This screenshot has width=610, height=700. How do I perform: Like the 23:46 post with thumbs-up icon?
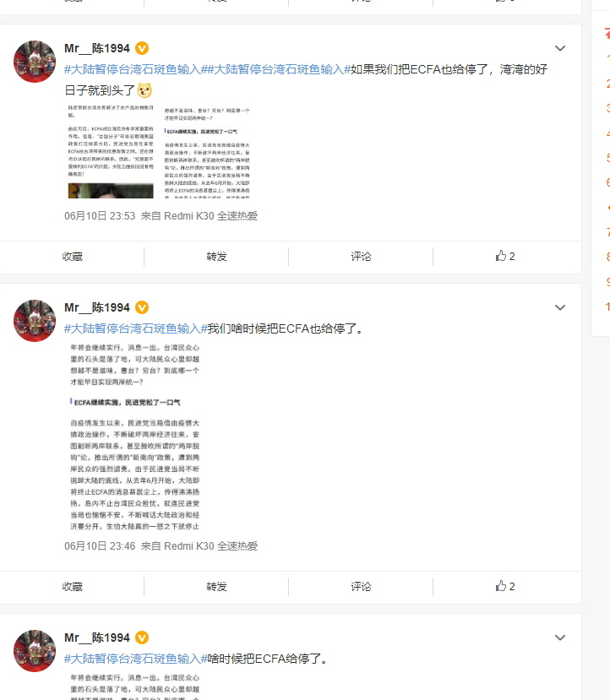click(505, 586)
